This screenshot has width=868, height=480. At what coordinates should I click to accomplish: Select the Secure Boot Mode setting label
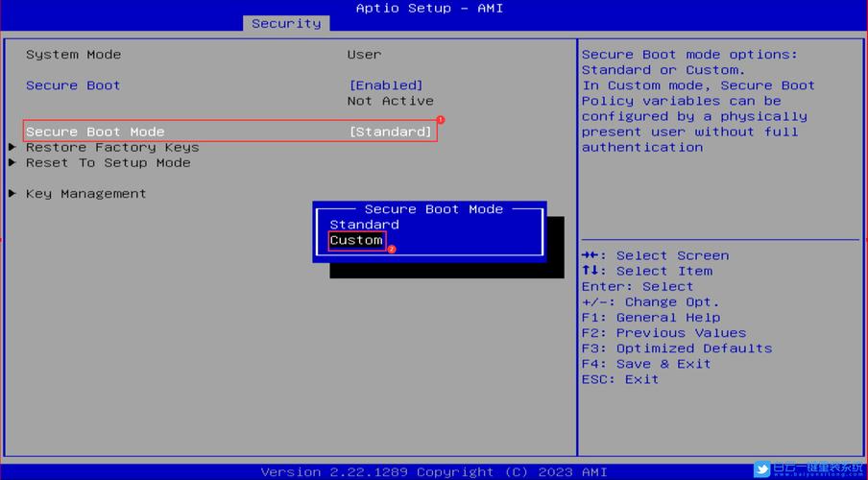[95, 132]
